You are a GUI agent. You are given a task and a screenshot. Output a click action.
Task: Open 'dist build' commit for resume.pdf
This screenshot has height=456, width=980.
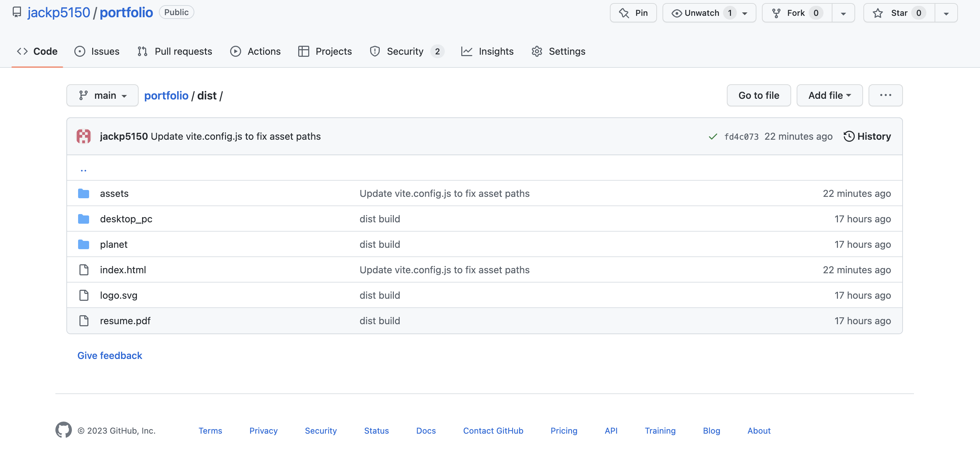pyautogui.click(x=380, y=321)
